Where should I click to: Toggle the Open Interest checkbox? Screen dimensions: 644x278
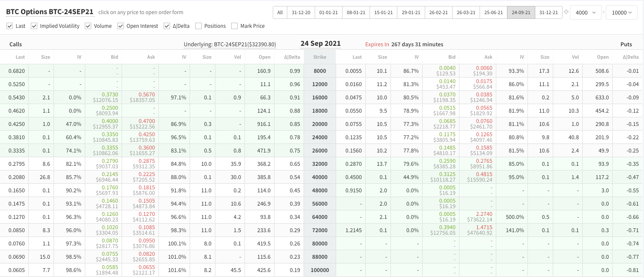121,26
